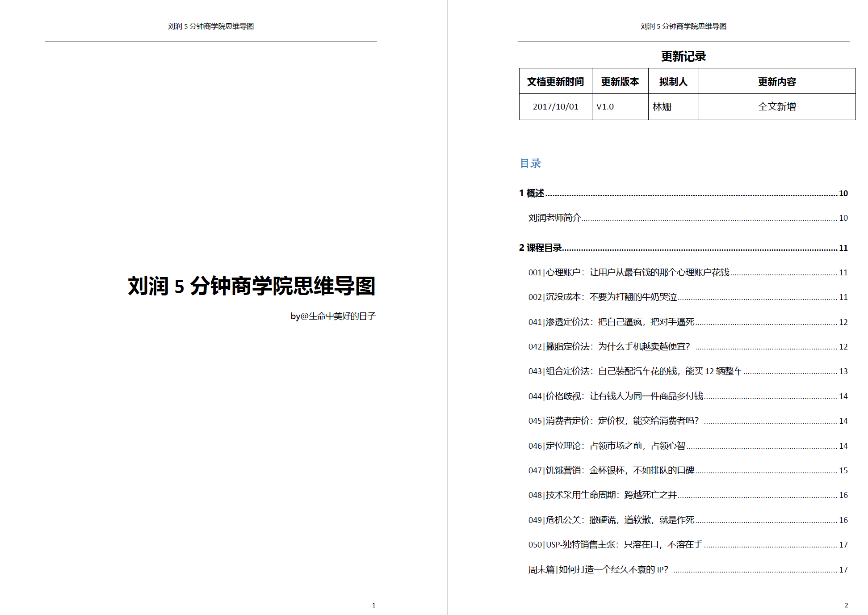Viewport: 868px width, 615px height.
Task: Open 周末篇 IP entry in contents
Action: pos(598,569)
